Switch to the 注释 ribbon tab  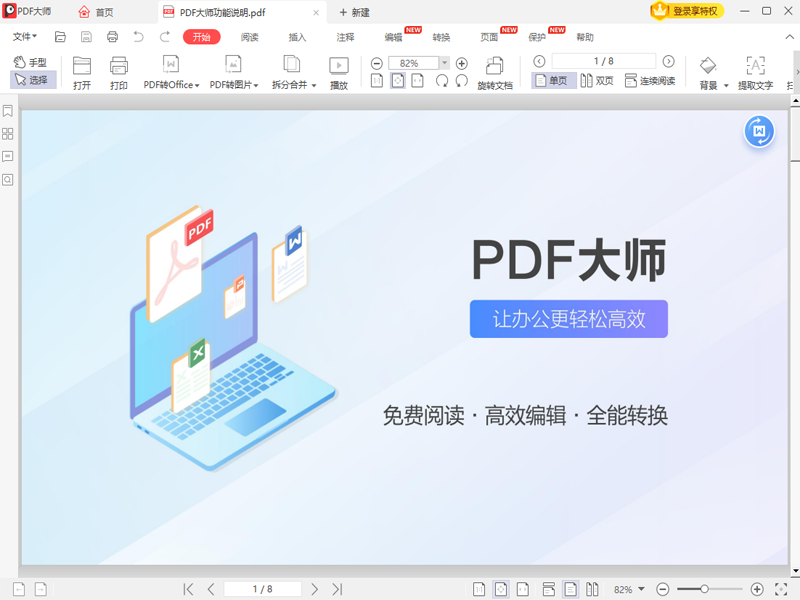point(344,37)
